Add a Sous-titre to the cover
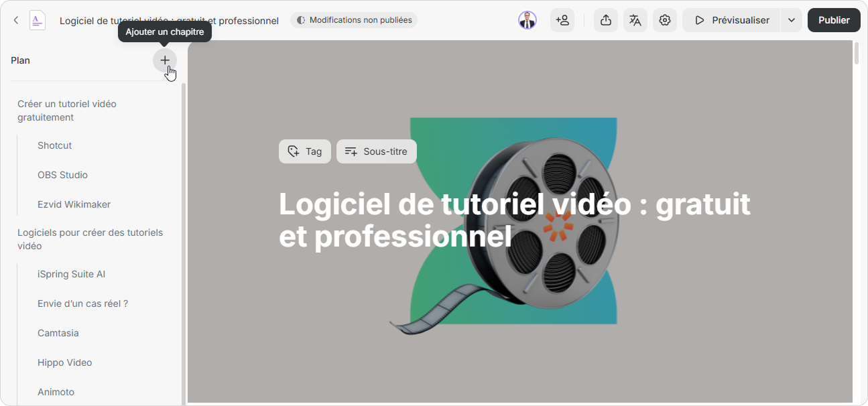This screenshot has height=406, width=868. pyautogui.click(x=376, y=151)
